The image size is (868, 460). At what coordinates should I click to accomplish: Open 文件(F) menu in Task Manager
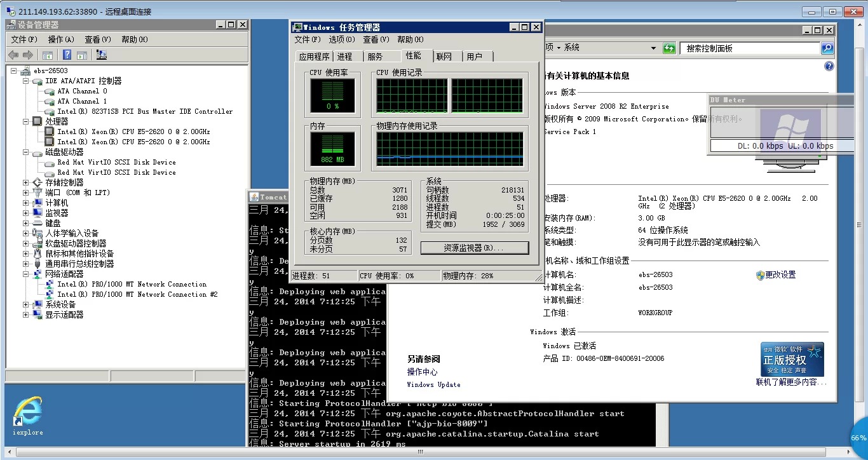coord(308,39)
